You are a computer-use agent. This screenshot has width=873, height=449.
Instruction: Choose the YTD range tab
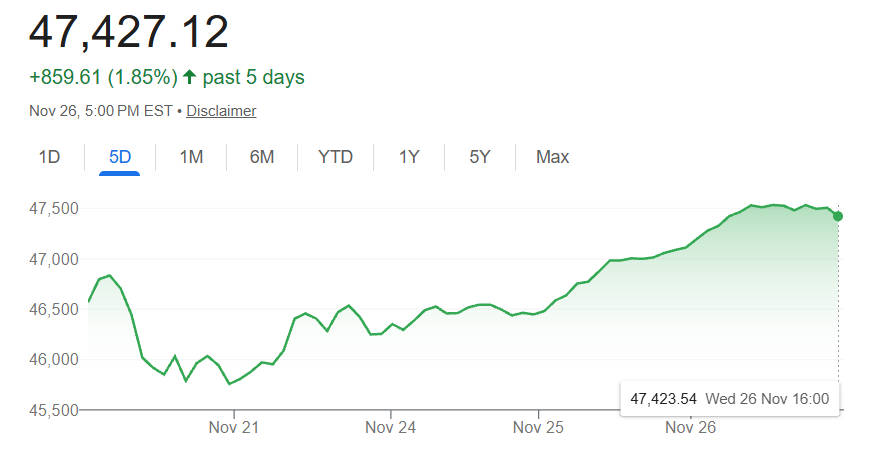point(335,157)
